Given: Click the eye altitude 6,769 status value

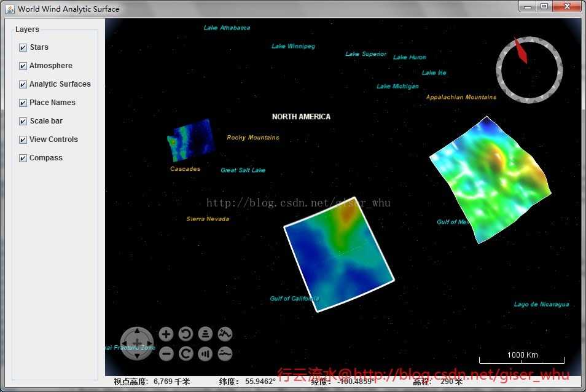Looking at the screenshot, I should [171, 382].
